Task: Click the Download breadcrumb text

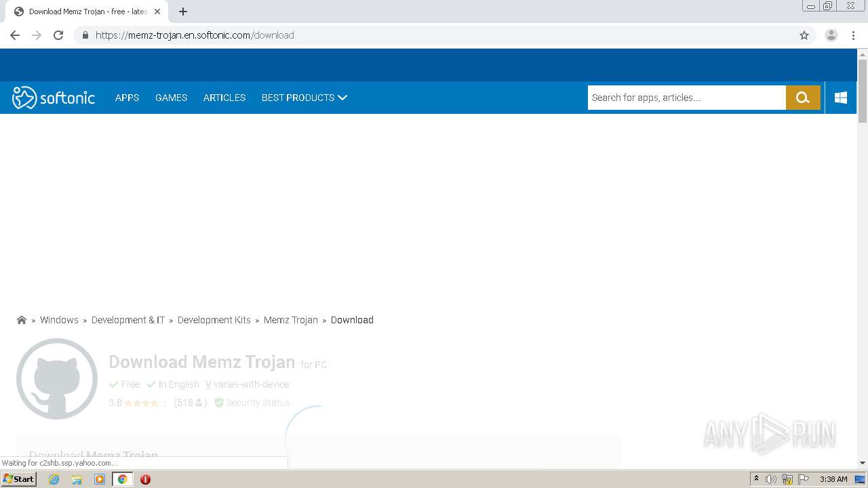Action: [352, 320]
